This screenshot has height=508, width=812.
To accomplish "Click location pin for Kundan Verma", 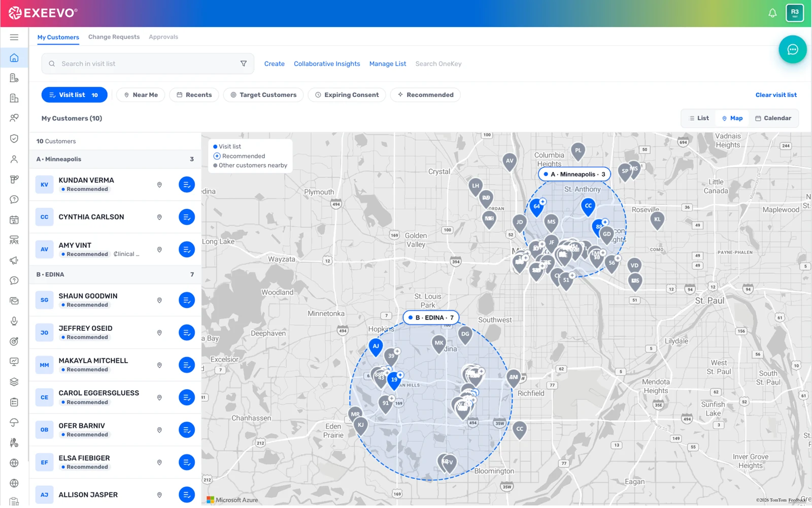I will [x=159, y=185].
